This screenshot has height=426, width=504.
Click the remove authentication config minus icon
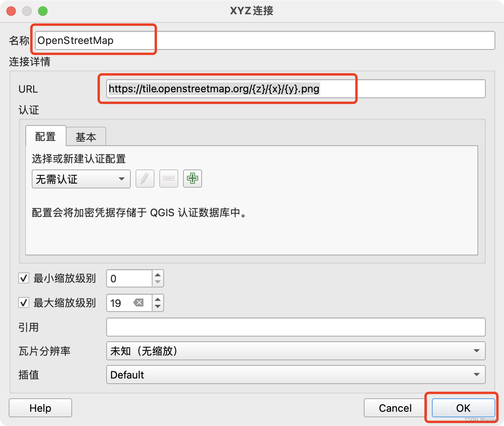pyautogui.click(x=169, y=179)
